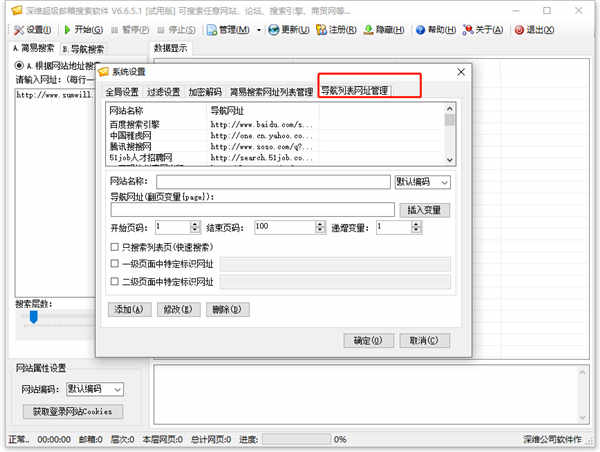Click the 添加(A) button

[129, 309]
